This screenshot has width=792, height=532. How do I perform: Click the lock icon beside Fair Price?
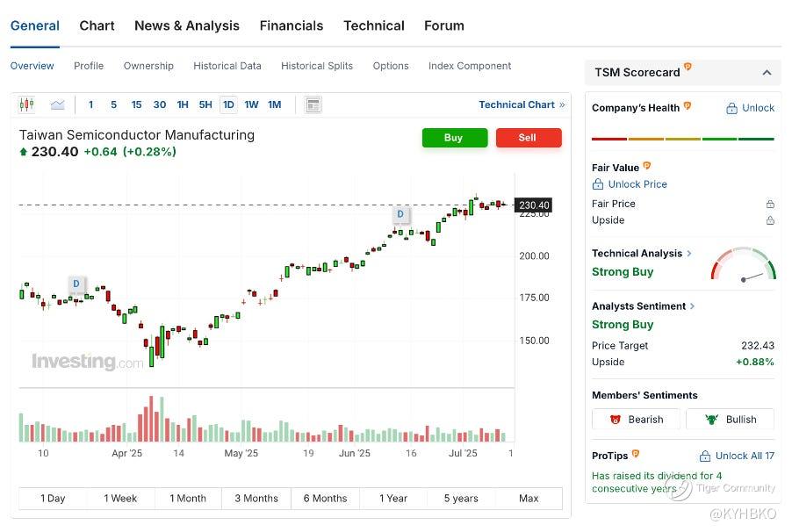(x=770, y=204)
